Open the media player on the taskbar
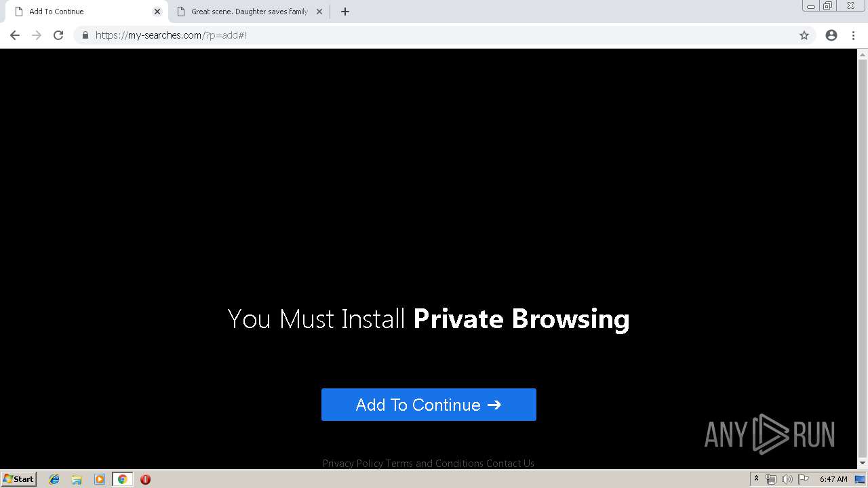868x488 pixels. point(100,479)
